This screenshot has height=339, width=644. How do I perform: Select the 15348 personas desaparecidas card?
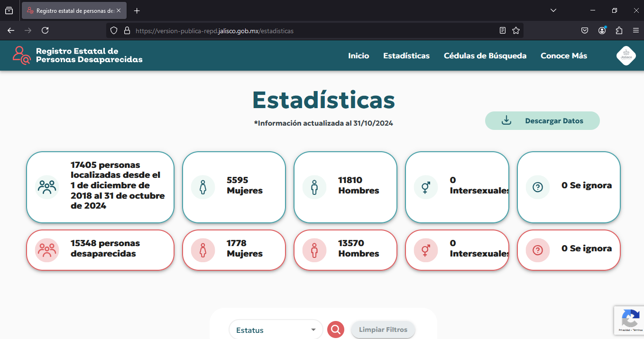(x=100, y=250)
